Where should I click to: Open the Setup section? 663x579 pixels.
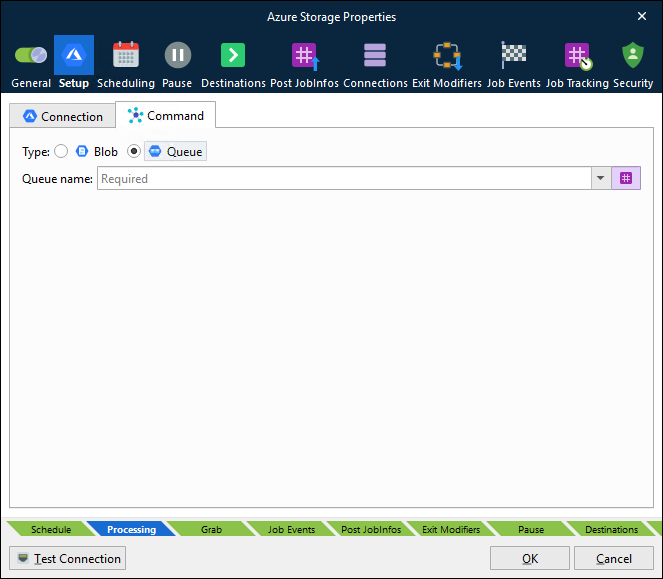pyautogui.click(x=74, y=63)
